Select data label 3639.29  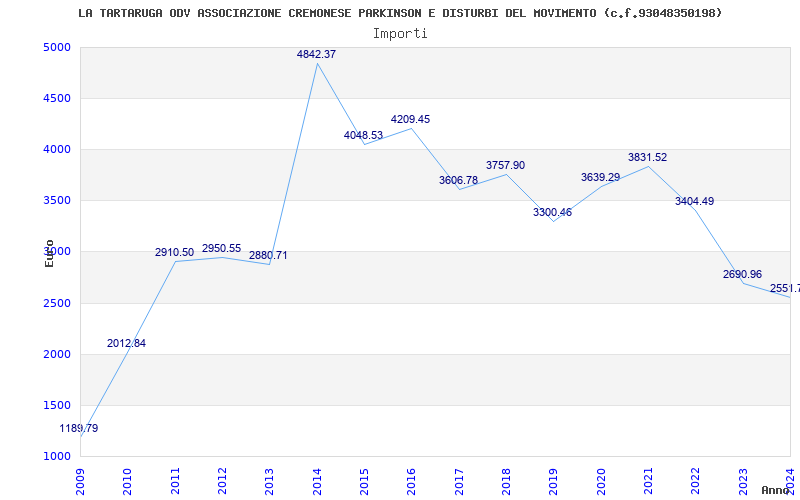[601, 177]
